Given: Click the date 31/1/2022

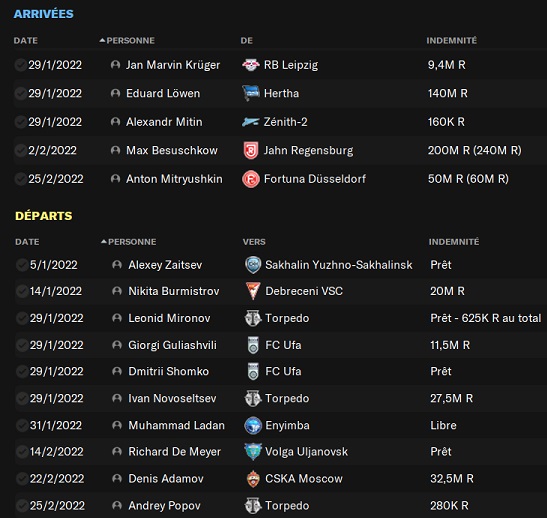Looking at the screenshot, I should pos(55,425).
